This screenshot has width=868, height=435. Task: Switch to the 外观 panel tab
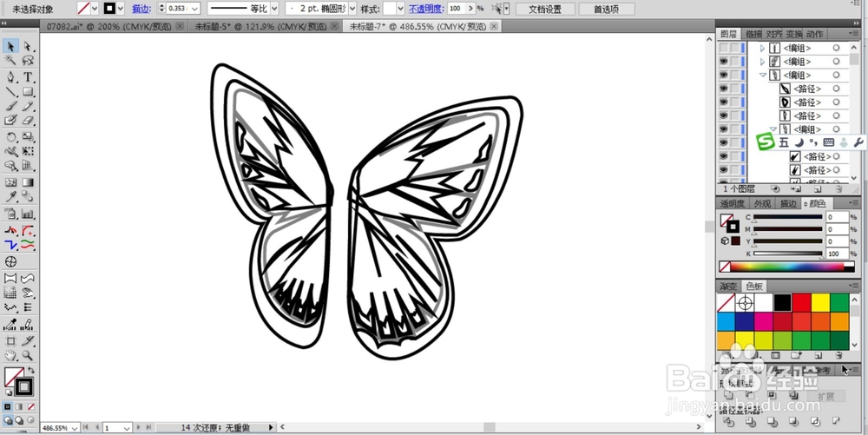[762, 204]
